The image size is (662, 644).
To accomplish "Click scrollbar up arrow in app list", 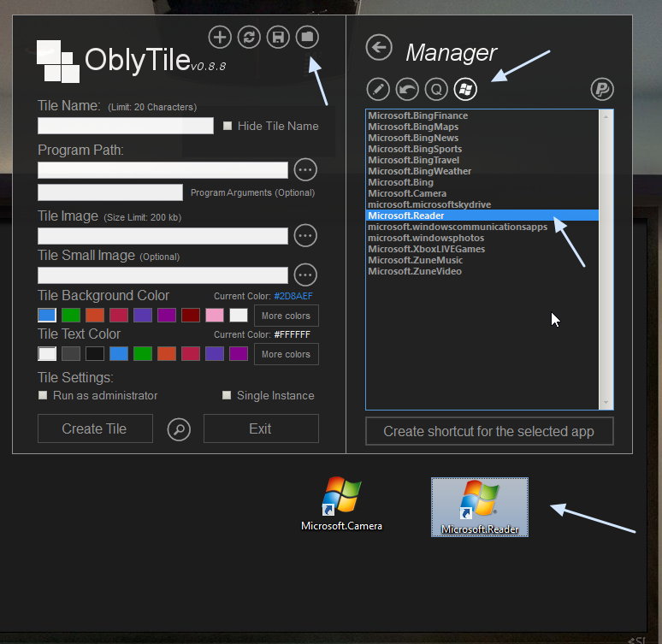I will (x=606, y=116).
